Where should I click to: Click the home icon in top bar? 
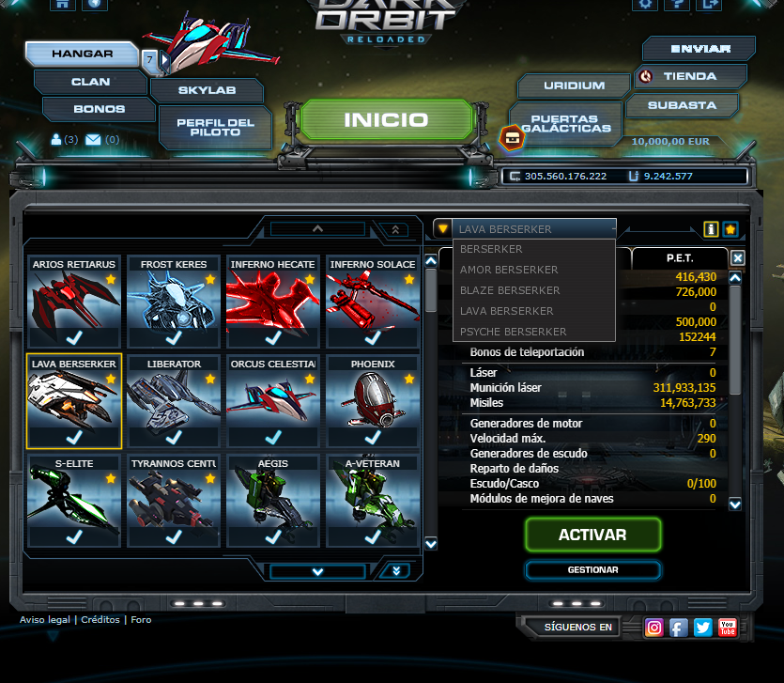tap(63, 4)
